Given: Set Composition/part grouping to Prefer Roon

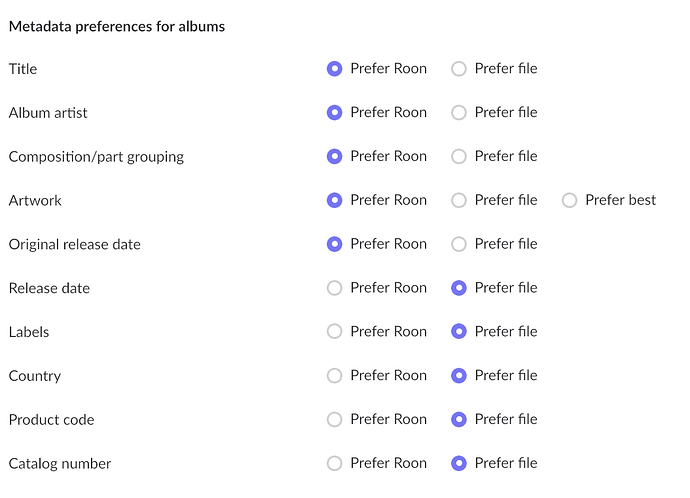Looking at the screenshot, I should pos(335,156).
